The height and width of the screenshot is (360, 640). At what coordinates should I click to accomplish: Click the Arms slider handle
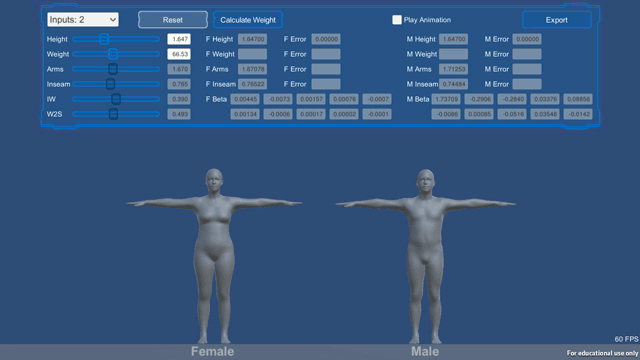pyautogui.click(x=113, y=69)
